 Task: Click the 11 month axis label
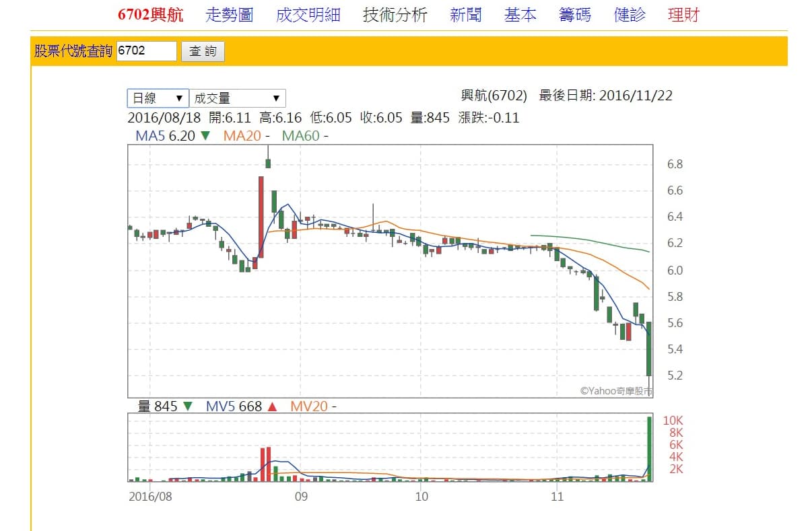(557, 497)
